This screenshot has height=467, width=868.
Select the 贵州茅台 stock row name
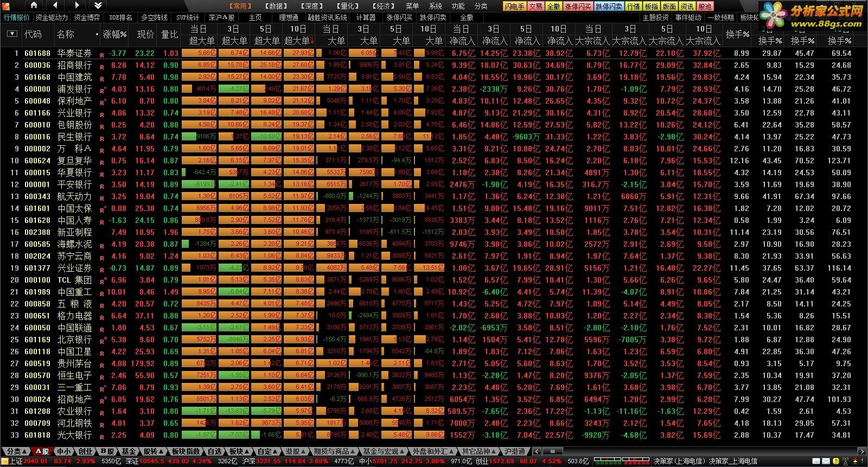point(75,363)
